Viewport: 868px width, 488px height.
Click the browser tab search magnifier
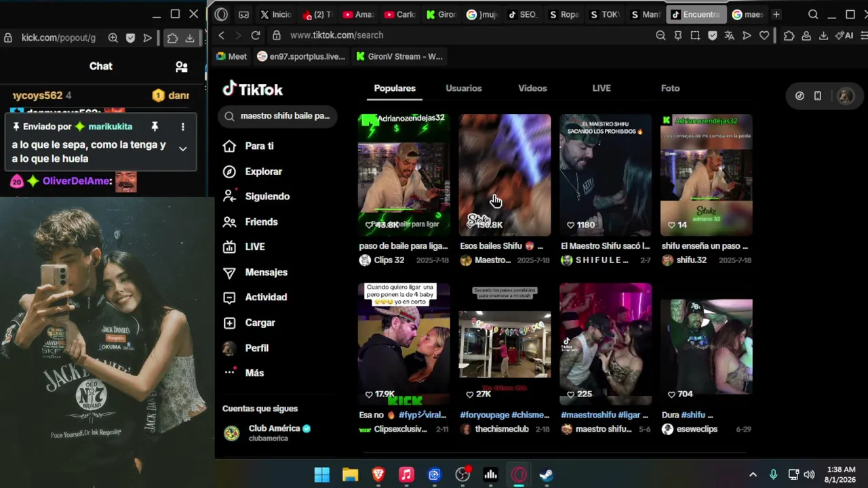coord(813,14)
